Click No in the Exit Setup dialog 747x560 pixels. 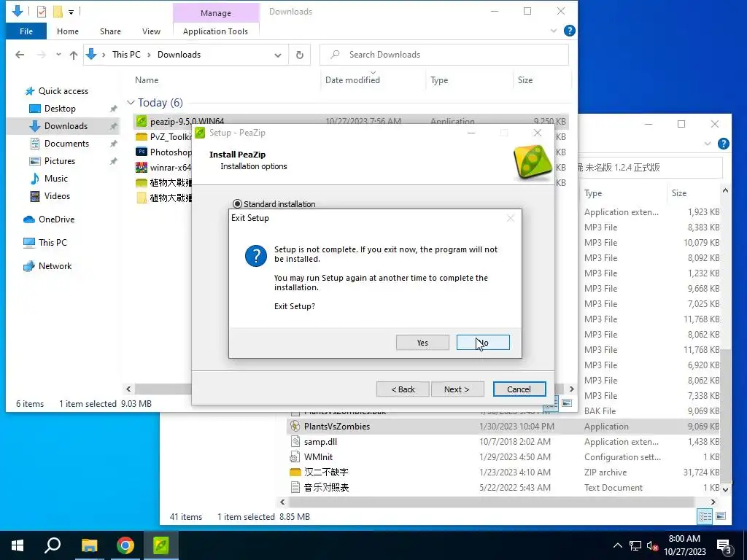(483, 343)
